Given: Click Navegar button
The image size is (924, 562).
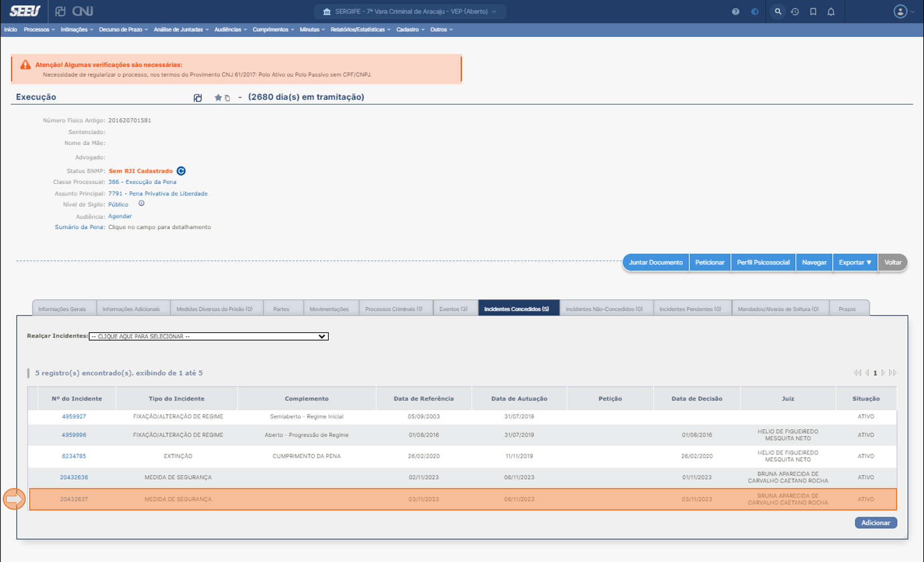Looking at the screenshot, I should [x=814, y=262].
